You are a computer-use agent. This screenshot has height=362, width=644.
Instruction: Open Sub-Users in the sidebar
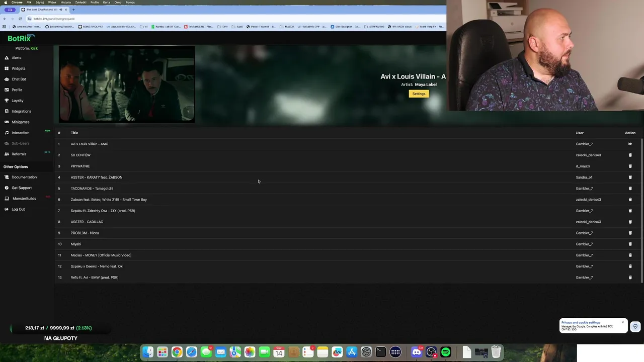coord(20,143)
